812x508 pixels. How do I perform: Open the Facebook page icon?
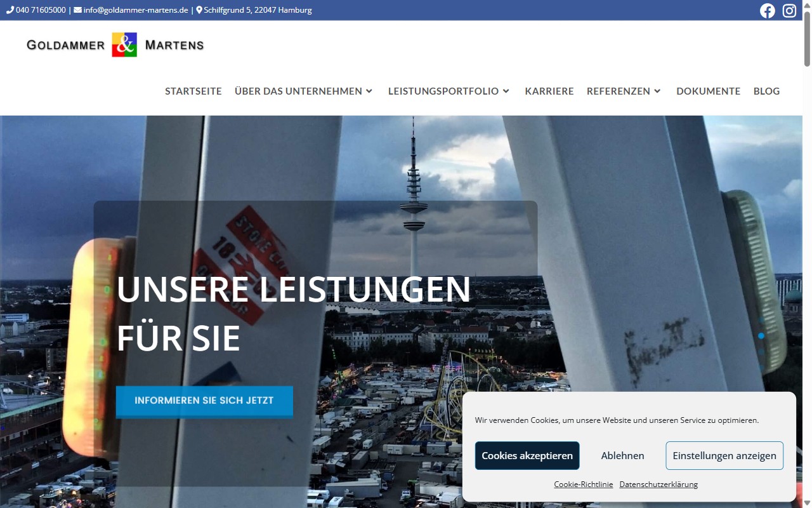768,11
